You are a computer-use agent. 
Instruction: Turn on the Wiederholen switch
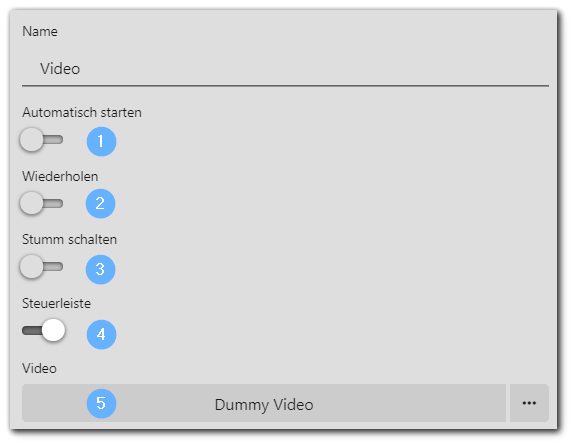tap(42, 203)
